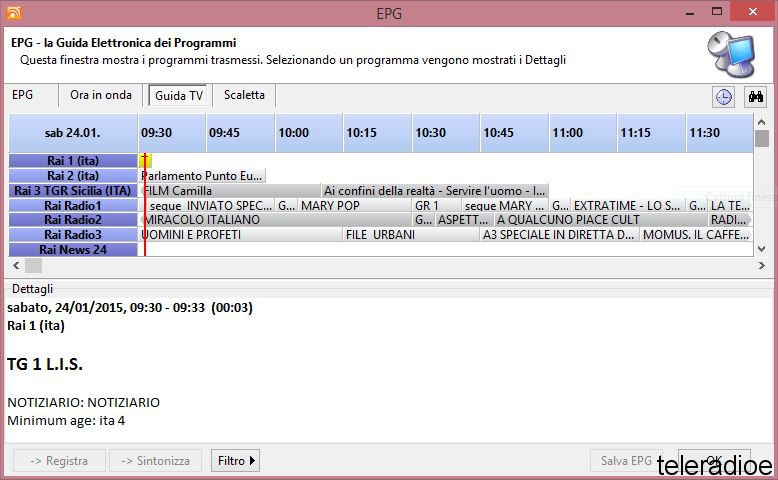778x480 pixels.
Task: Click the 11:30 time column header
Action: [719, 133]
